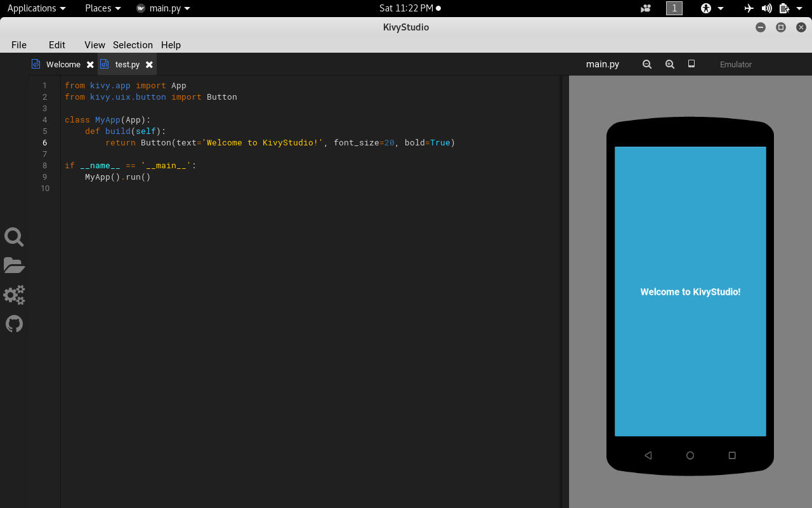Image resolution: width=812 pixels, height=508 pixels.
Task: Tap the emulator phone back button
Action: click(648, 455)
